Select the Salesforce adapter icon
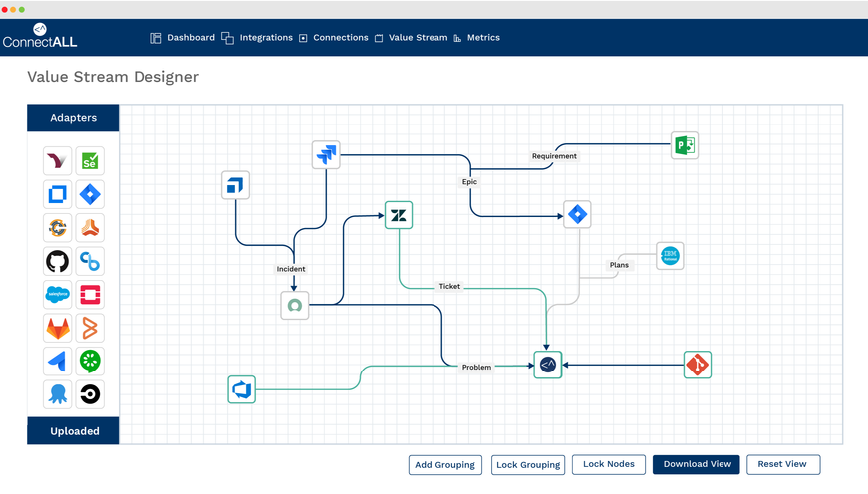 point(58,294)
